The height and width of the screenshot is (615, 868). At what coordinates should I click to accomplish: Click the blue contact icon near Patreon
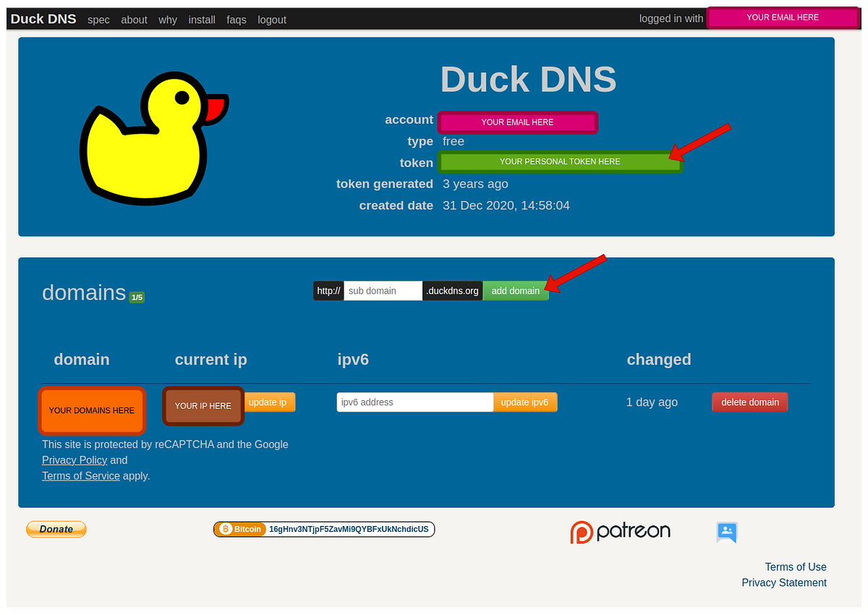pyautogui.click(x=726, y=533)
